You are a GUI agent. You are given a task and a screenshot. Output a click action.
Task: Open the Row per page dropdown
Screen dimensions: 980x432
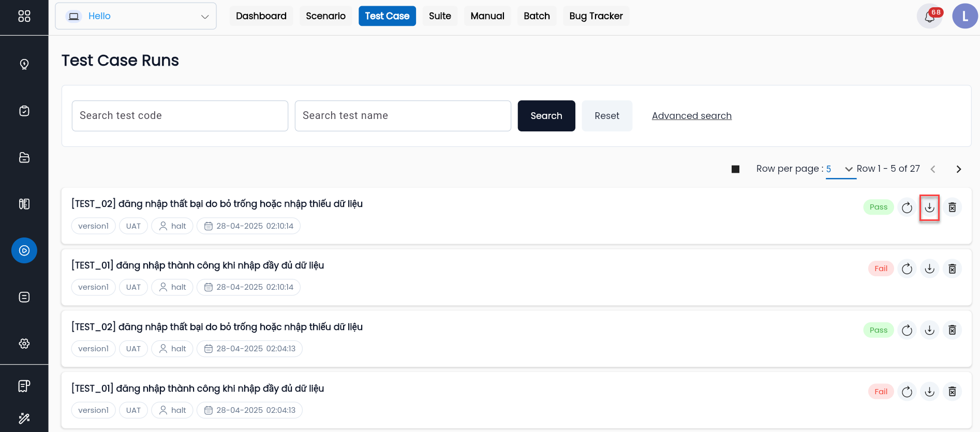[841, 169]
